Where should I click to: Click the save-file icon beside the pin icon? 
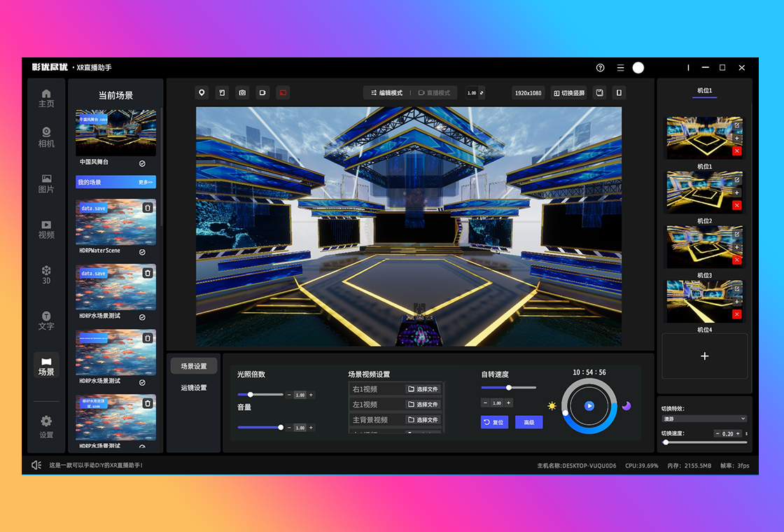(222, 92)
